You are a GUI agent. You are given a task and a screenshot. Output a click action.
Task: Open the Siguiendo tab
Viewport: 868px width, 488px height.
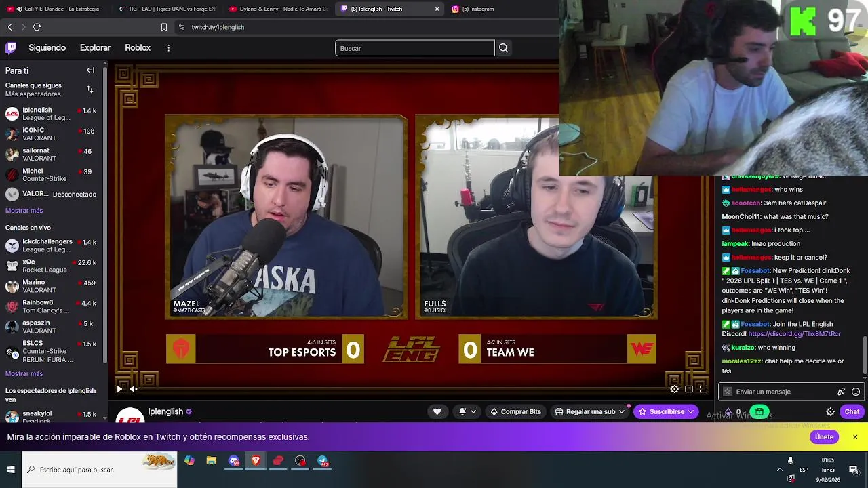point(47,48)
